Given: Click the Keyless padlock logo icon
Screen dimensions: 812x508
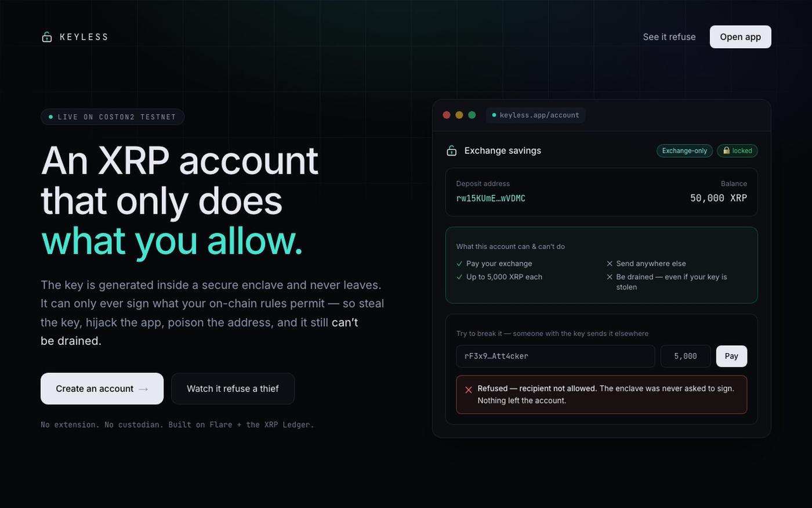Looking at the screenshot, I should [47, 37].
